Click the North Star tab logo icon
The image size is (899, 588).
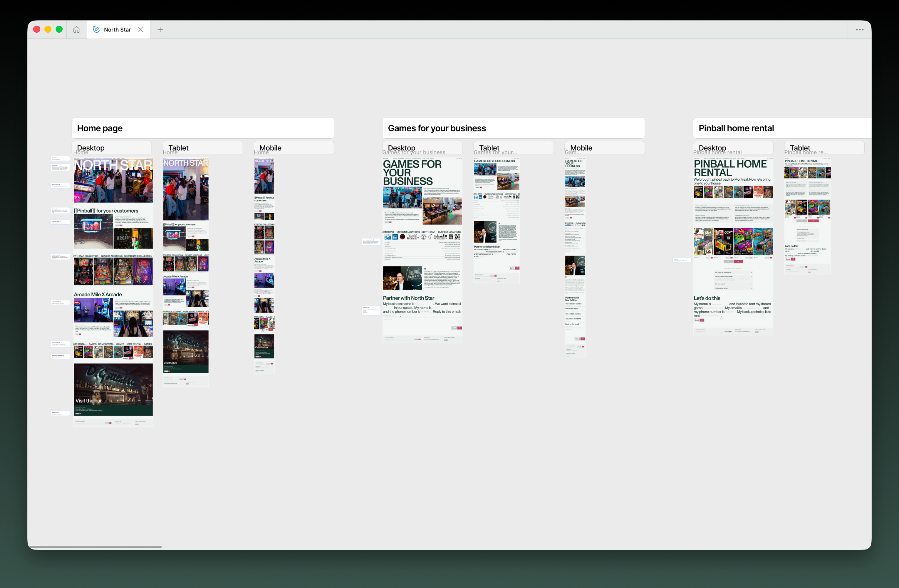point(96,29)
